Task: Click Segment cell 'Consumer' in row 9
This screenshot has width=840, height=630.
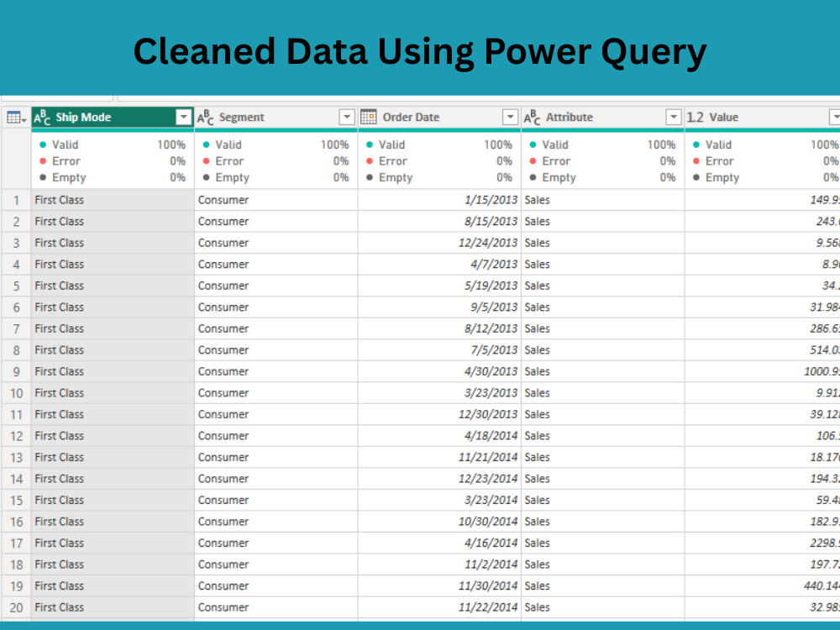Action: 276,371
